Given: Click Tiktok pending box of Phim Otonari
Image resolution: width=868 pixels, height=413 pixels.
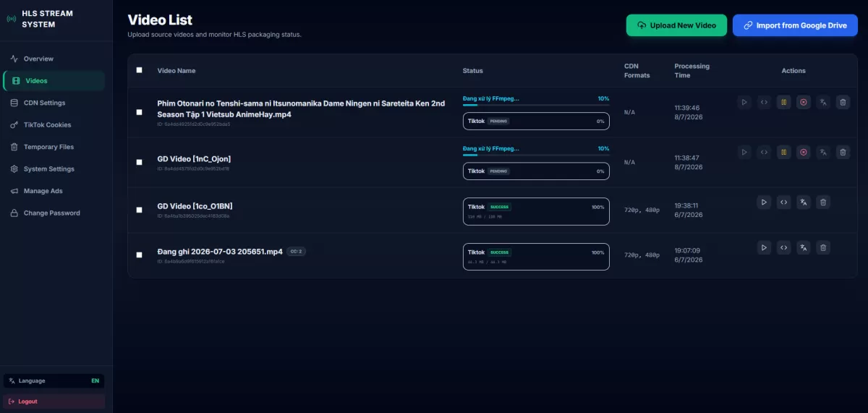Looking at the screenshot, I should click(x=536, y=122).
